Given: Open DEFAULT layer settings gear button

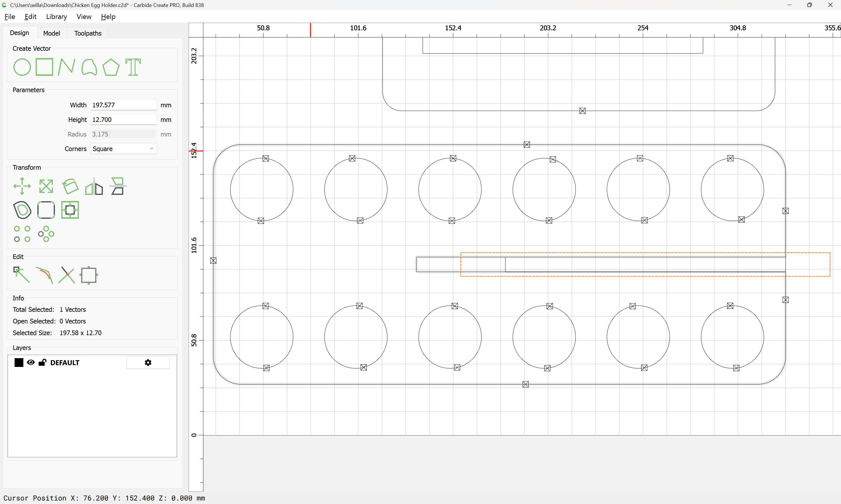Looking at the screenshot, I should (148, 362).
